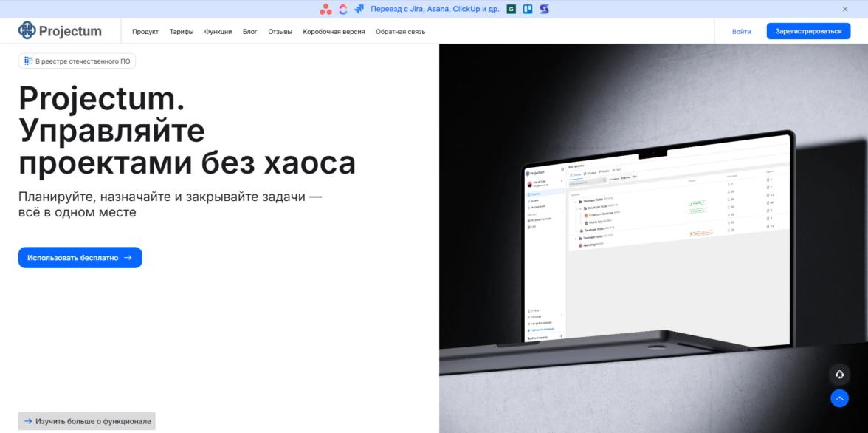Open the Продукт menu item
This screenshot has width=868, height=433.
click(x=145, y=32)
